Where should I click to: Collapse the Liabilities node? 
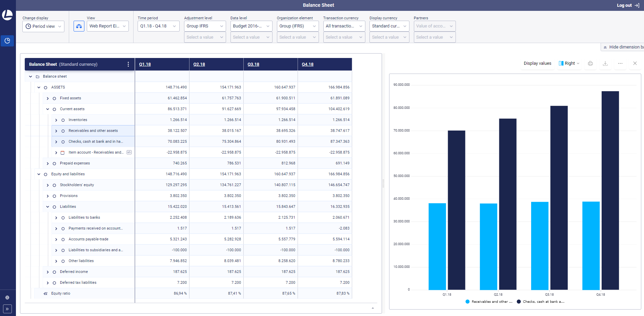[47, 207]
